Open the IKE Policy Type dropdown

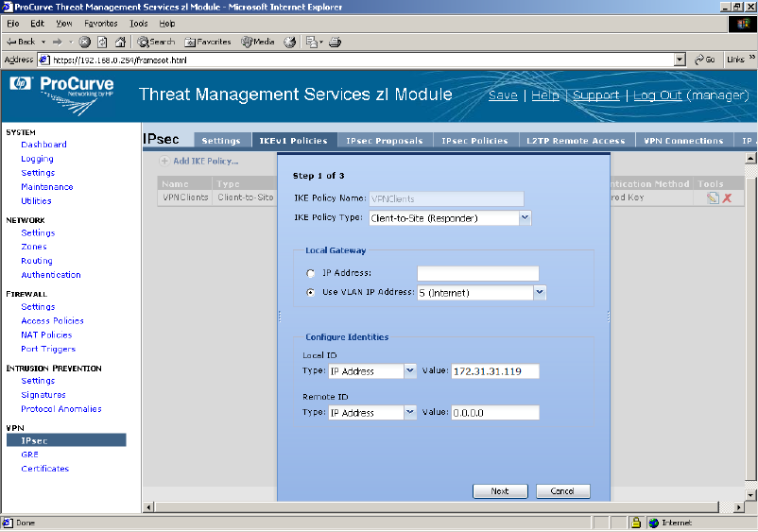pyautogui.click(x=525, y=218)
